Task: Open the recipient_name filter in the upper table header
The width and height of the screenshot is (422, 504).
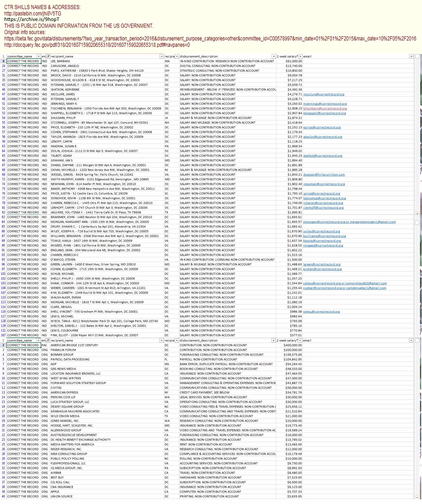Action: pos(162,56)
